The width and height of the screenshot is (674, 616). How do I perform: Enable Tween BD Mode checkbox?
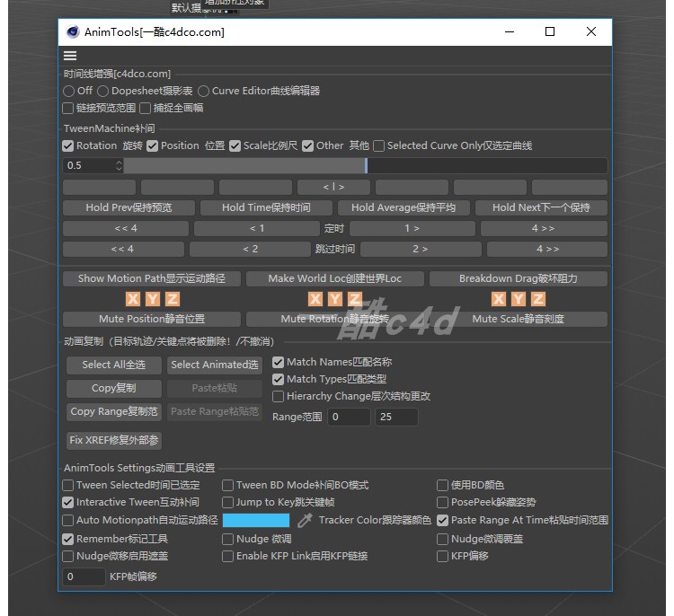pyautogui.click(x=228, y=486)
